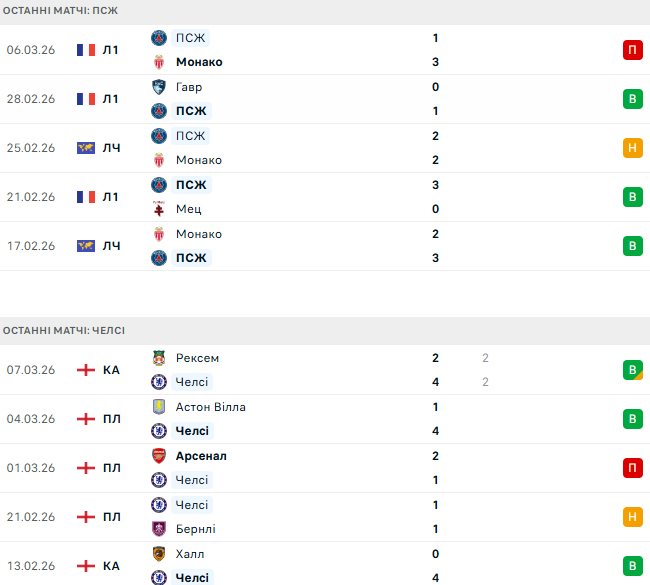Screen dimensions: 650x585
Task: Click the red loss badge for Arsenal–Chelsea match
Action: [632, 468]
